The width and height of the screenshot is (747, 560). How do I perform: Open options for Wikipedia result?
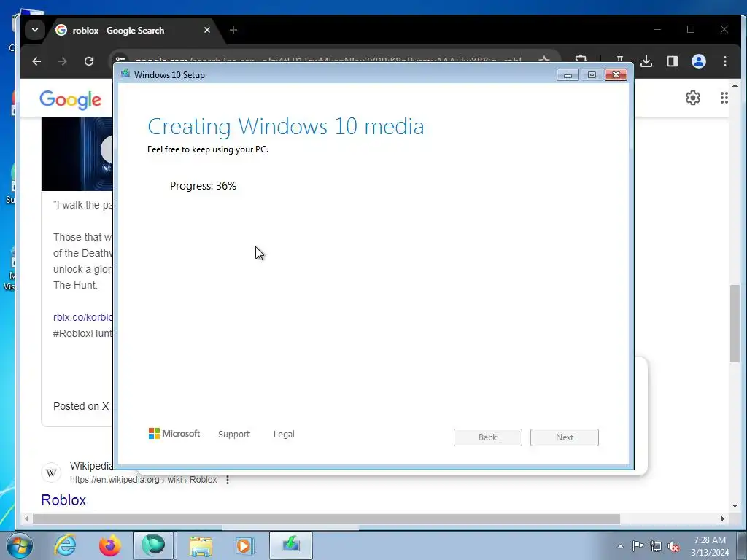point(228,480)
